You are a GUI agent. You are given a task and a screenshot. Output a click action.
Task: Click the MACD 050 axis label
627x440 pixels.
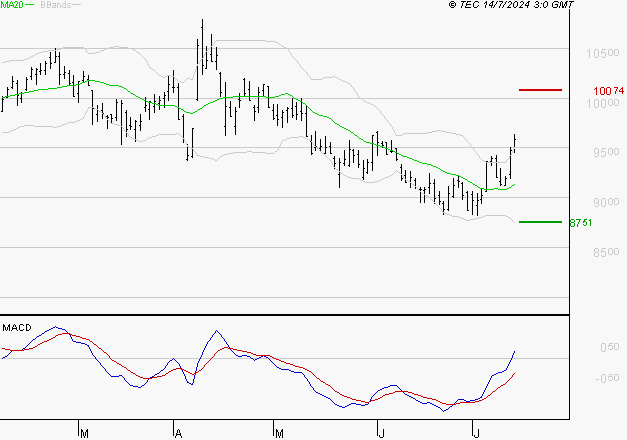pos(610,347)
